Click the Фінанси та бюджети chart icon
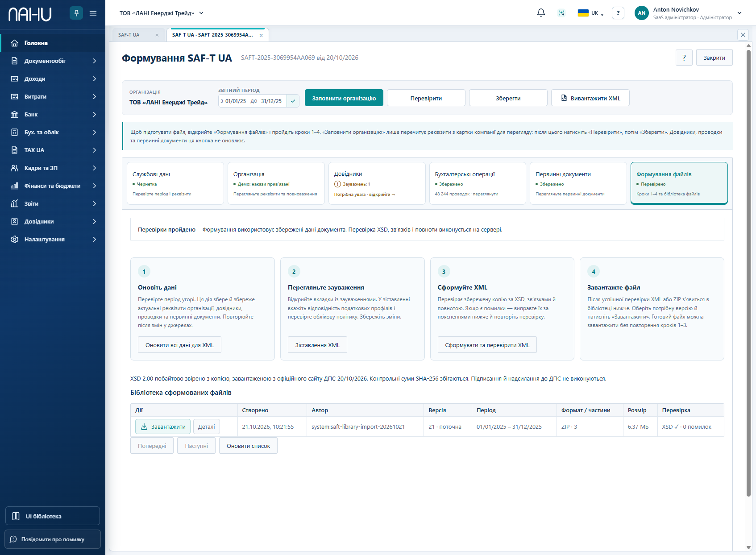This screenshot has width=756, height=555. 15,186
